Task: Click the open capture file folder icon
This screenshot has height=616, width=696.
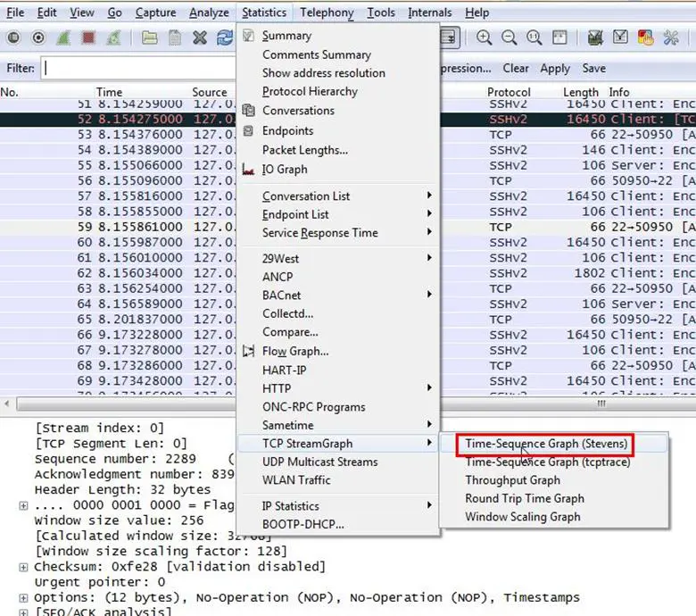Action: (149, 37)
